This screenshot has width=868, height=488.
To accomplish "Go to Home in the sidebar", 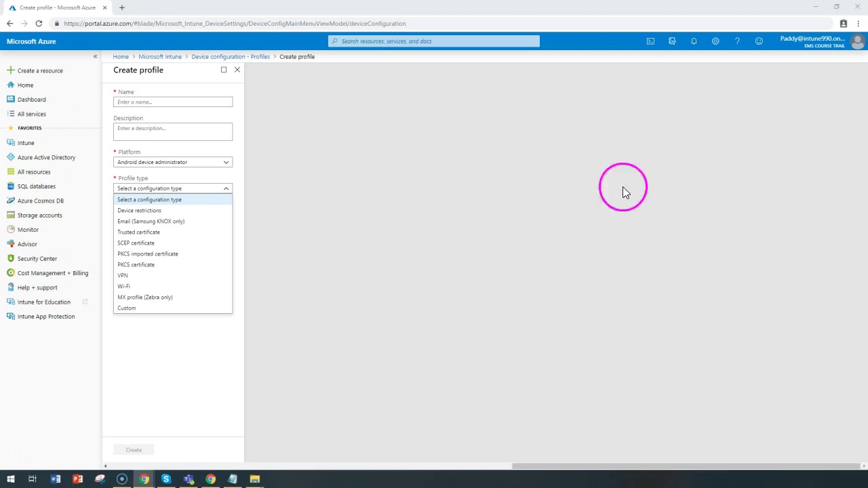I will click(x=25, y=85).
